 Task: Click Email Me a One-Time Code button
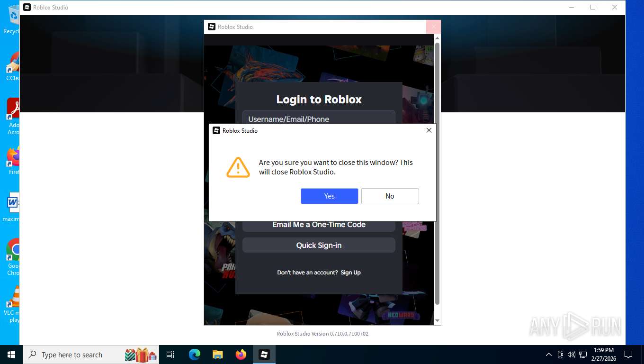(x=319, y=225)
